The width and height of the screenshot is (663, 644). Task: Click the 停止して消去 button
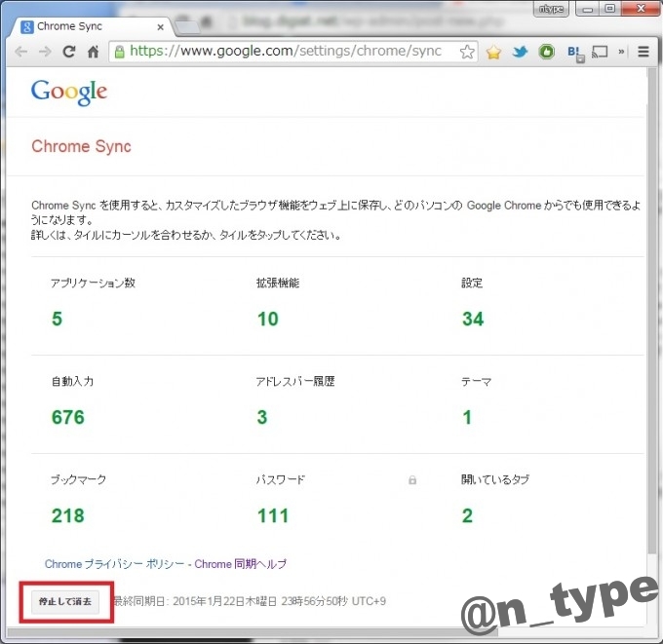(x=65, y=601)
